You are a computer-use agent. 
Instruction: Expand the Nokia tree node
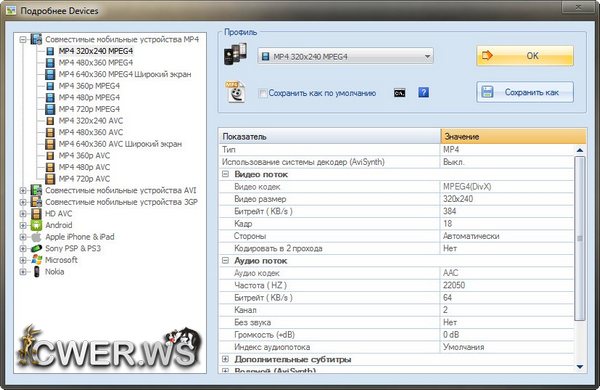pos(23,272)
